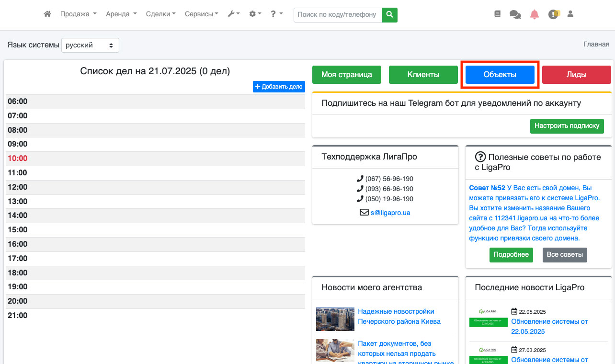This screenshot has height=364, width=615.
Task: Click the Объекты button
Action: [500, 75]
